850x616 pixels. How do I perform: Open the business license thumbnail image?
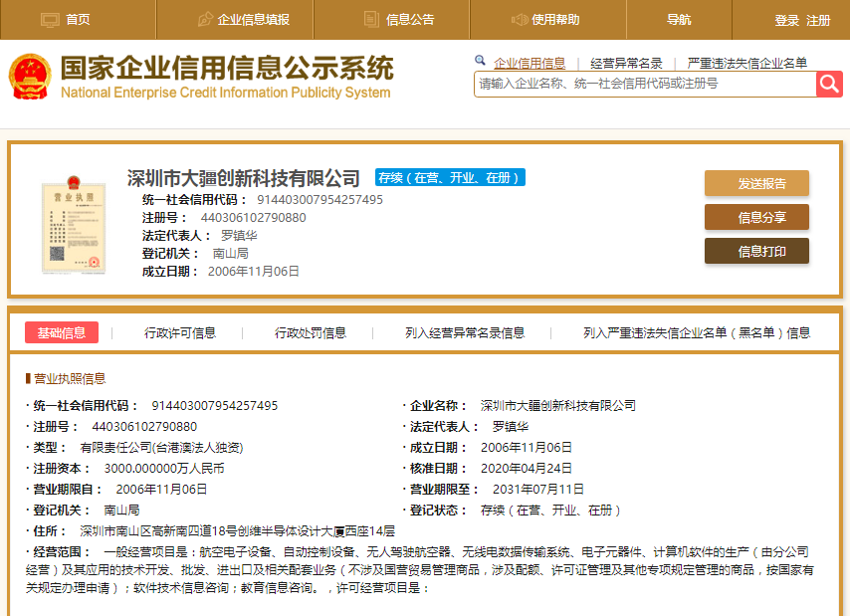pos(74,224)
